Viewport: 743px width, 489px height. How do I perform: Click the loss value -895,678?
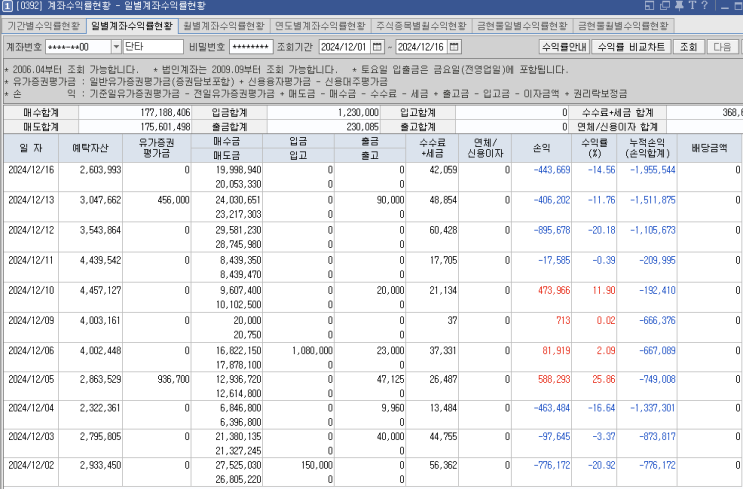(x=552, y=230)
